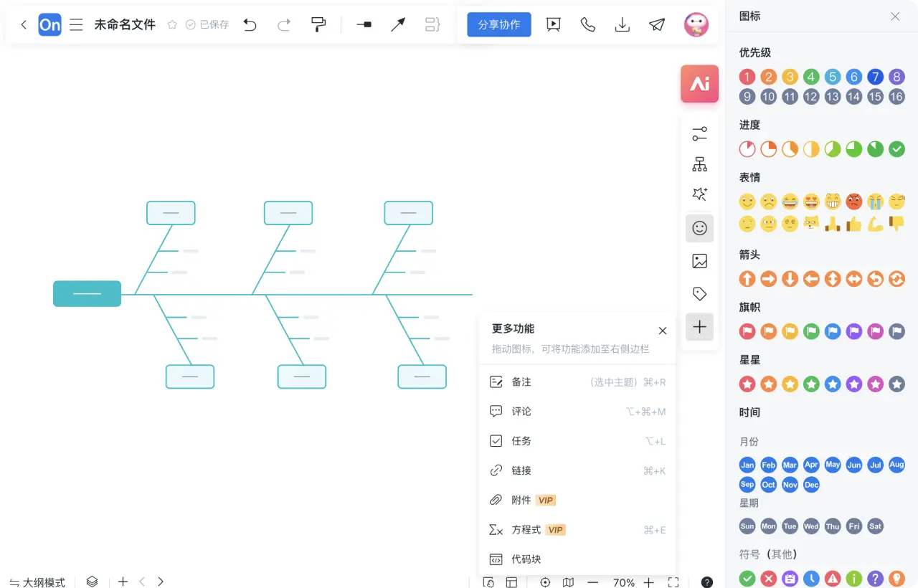
Task: Click the undo arrow icon
Action: [x=250, y=24]
